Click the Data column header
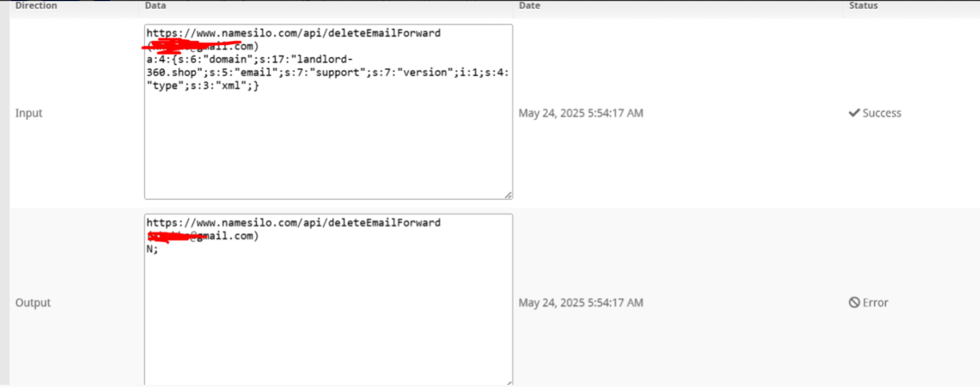 [x=155, y=5]
